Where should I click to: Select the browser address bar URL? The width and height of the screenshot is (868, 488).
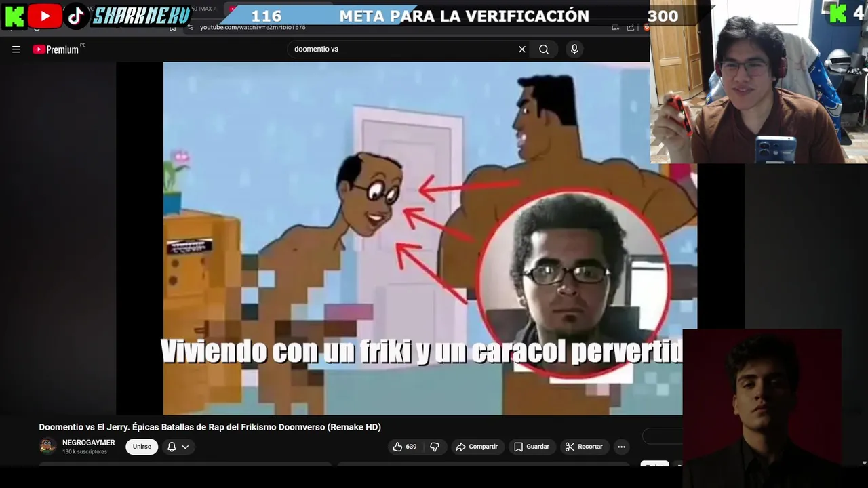click(x=253, y=28)
